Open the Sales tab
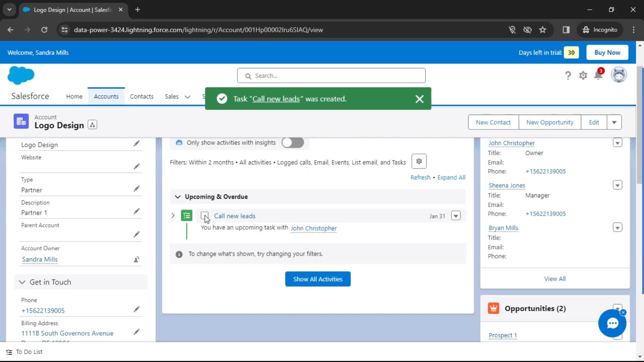Viewport: 644px width, 362px height. pyautogui.click(x=171, y=97)
